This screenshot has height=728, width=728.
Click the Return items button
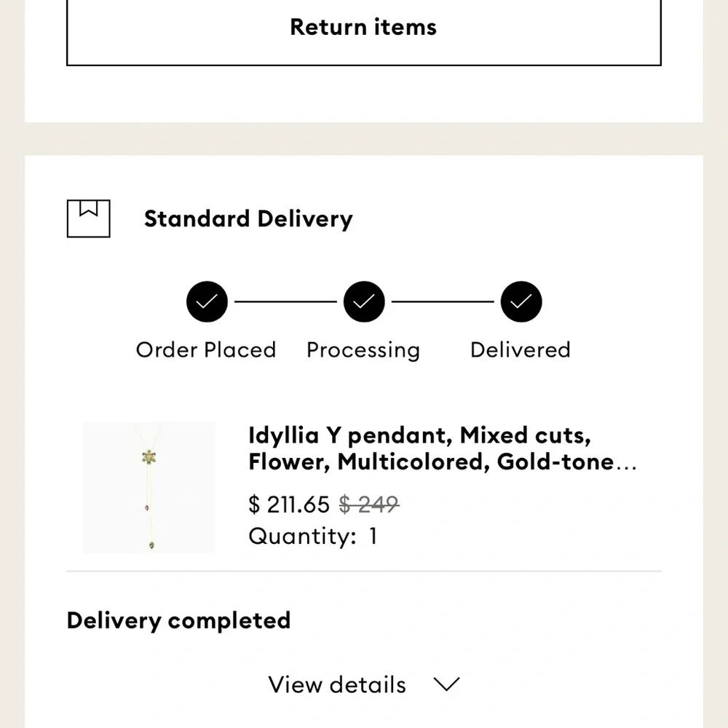click(363, 28)
